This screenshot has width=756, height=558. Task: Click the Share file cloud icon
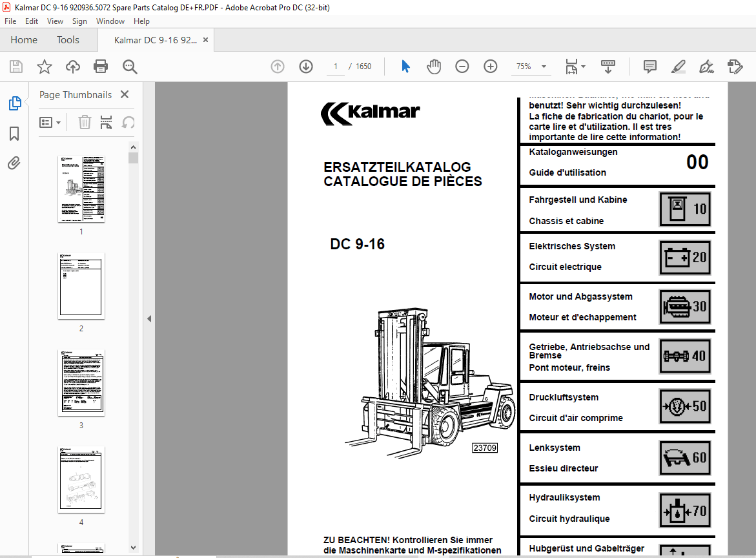[x=72, y=67]
